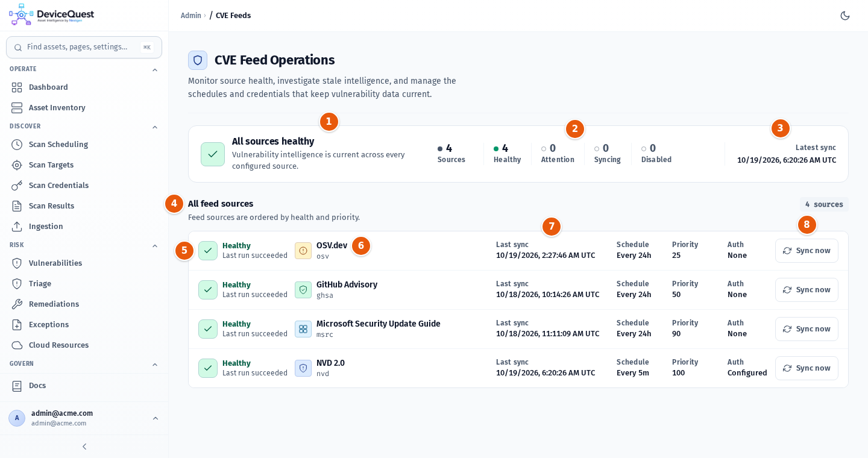Click the Admin breadcrumb link
Screen dimensions: 868x458
coord(191,16)
